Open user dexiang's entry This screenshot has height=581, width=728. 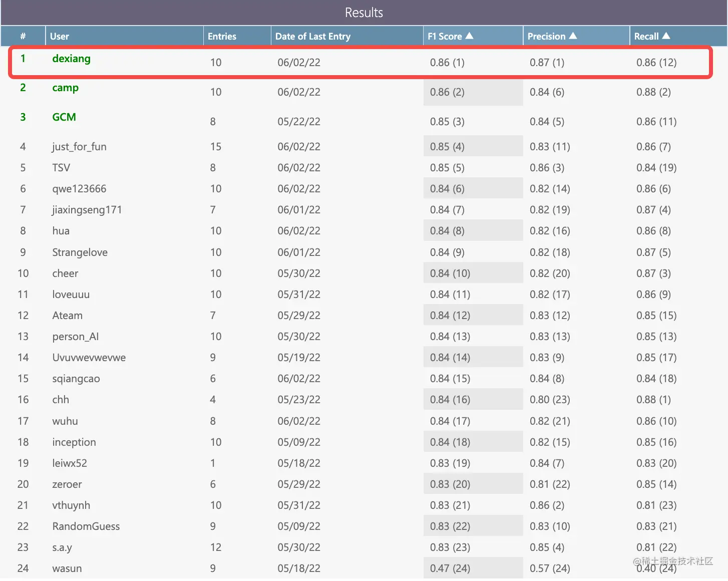click(72, 59)
